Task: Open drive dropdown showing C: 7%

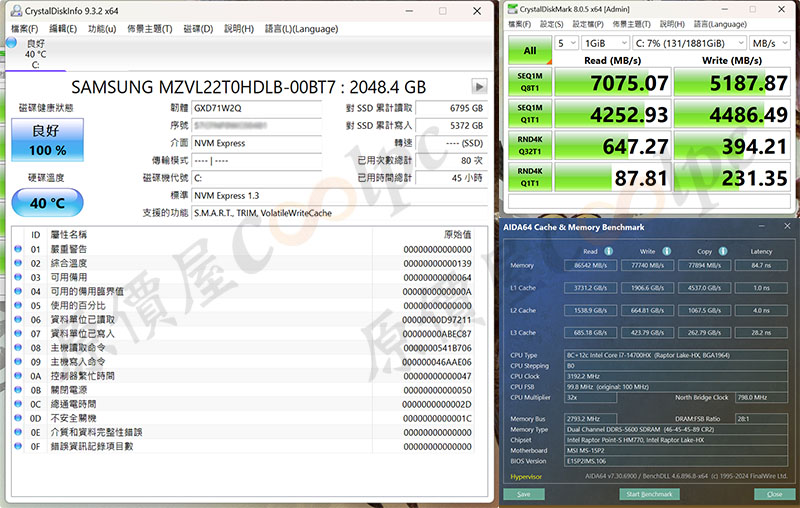Action: tap(689, 43)
